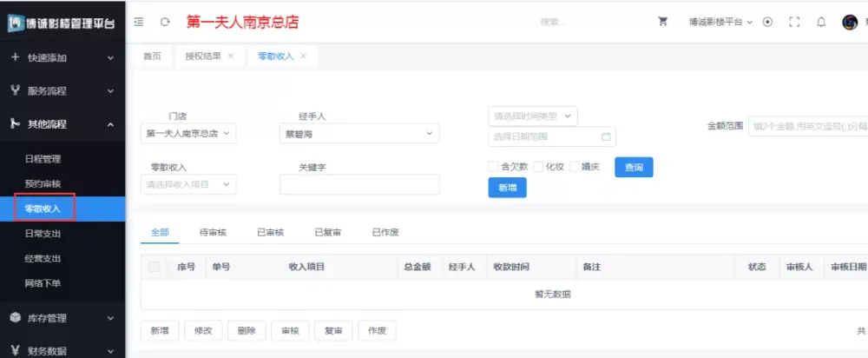Screen dimensions: 868x358
Task: Toggle fullscreen mode icon
Action: pos(793,22)
